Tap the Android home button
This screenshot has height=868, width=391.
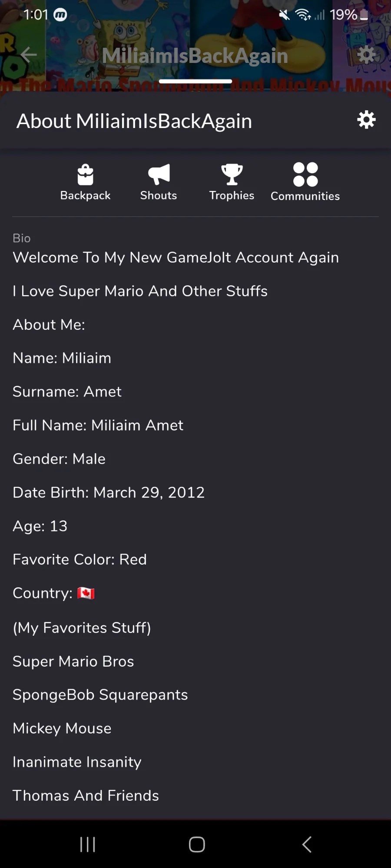(197, 845)
